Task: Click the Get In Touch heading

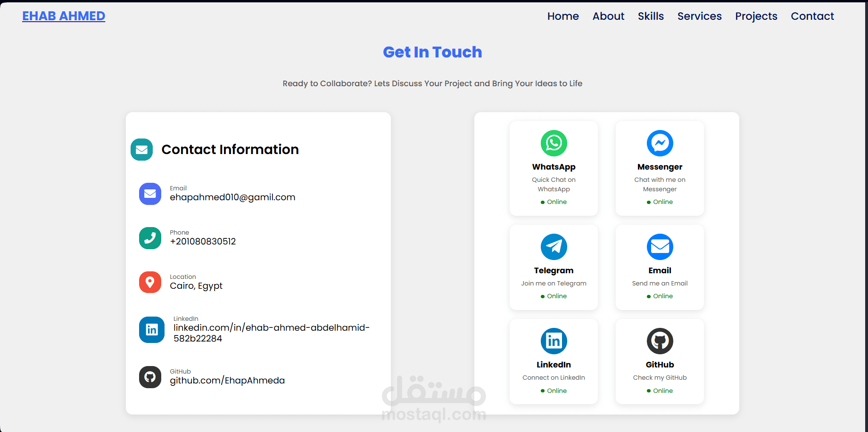Action: (432, 52)
